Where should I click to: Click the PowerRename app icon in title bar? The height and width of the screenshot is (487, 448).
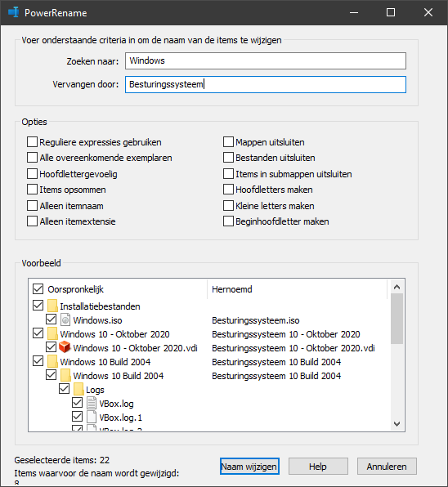coord(13,12)
